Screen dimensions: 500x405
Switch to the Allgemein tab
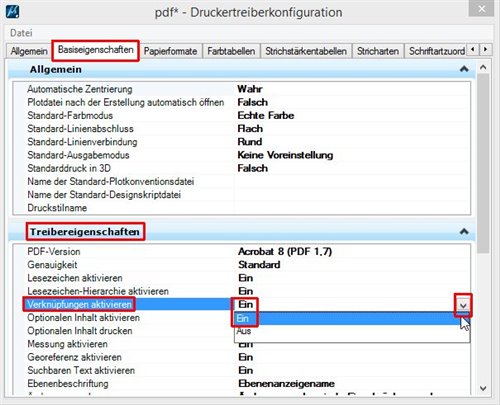pyautogui.click(x=29, y=51)
